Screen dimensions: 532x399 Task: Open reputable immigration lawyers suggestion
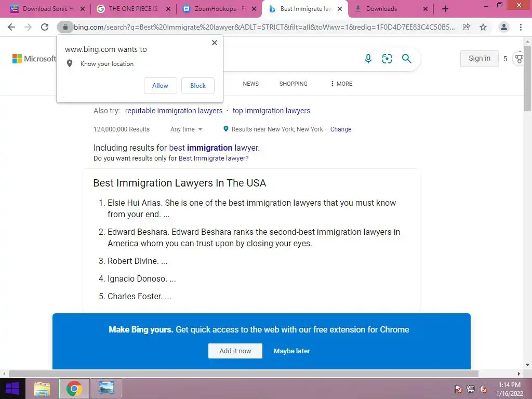click(x=174, y=111)
